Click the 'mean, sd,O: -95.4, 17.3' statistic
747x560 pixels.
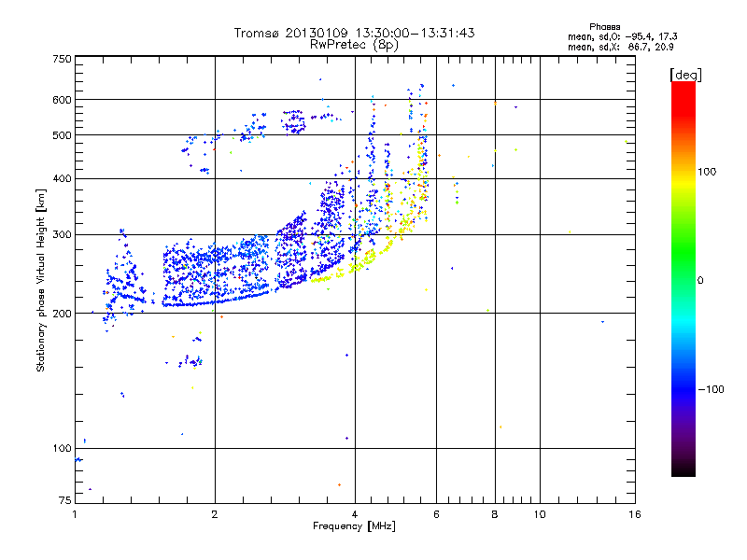622,36
